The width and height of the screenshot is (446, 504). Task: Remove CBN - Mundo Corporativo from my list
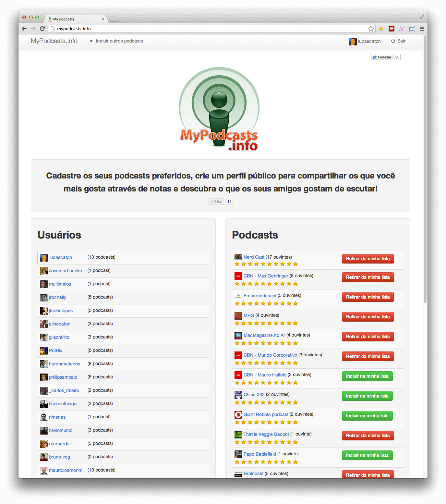[368, 356]
